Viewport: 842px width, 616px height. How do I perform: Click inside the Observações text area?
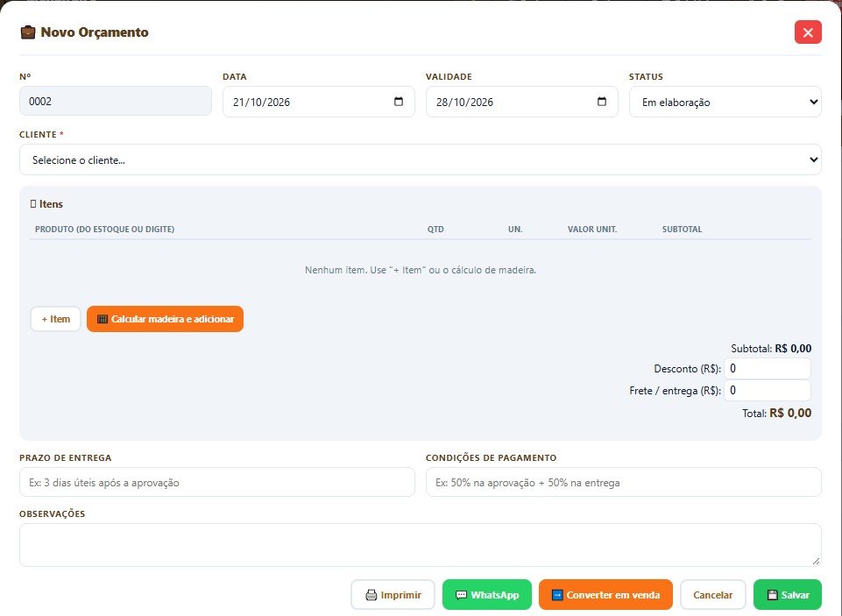420,545
